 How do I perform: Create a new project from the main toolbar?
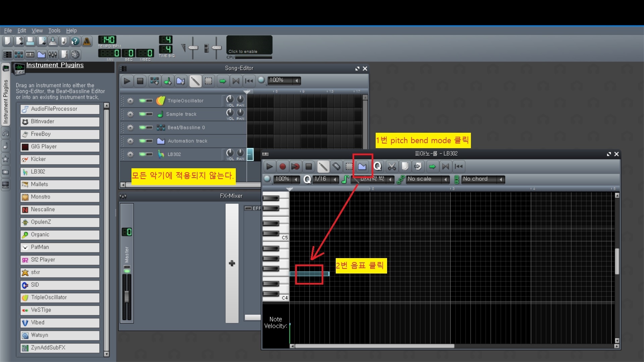point(7,41)
